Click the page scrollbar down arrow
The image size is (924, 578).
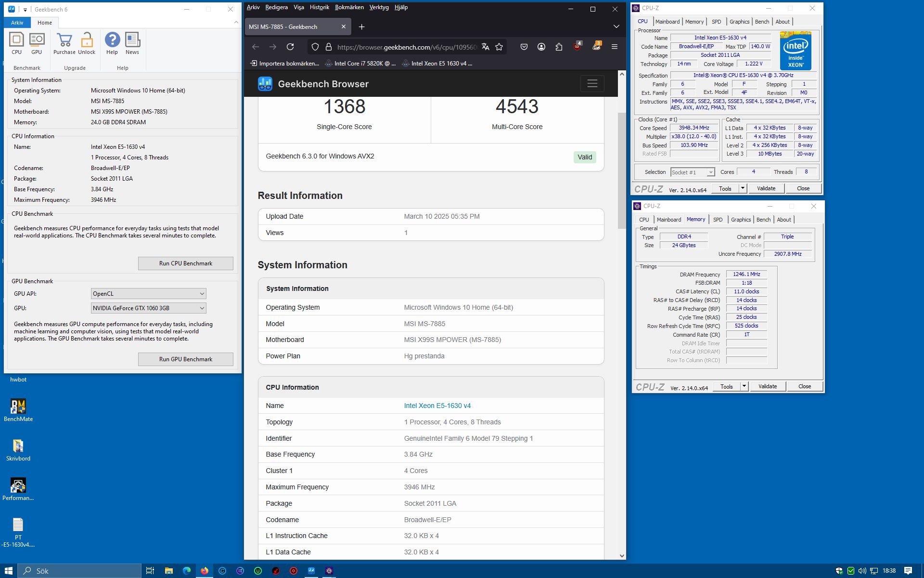click(622, 555)
